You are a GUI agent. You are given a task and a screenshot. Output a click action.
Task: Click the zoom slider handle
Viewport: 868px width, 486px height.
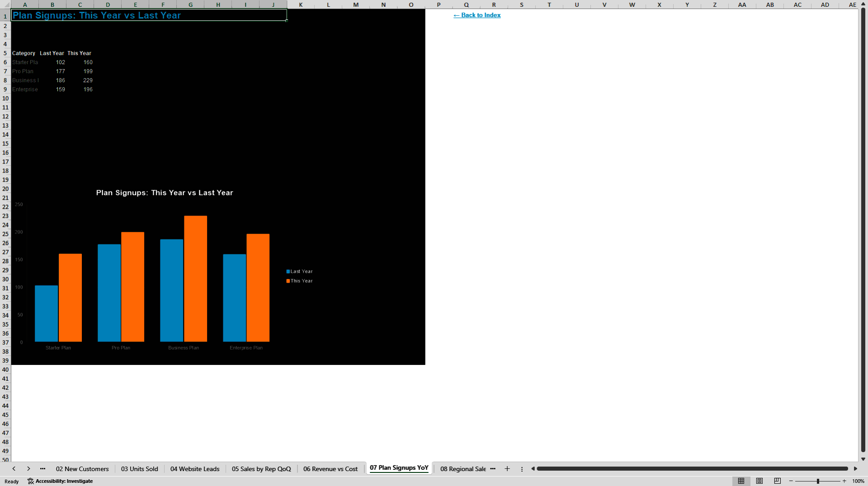818,481
